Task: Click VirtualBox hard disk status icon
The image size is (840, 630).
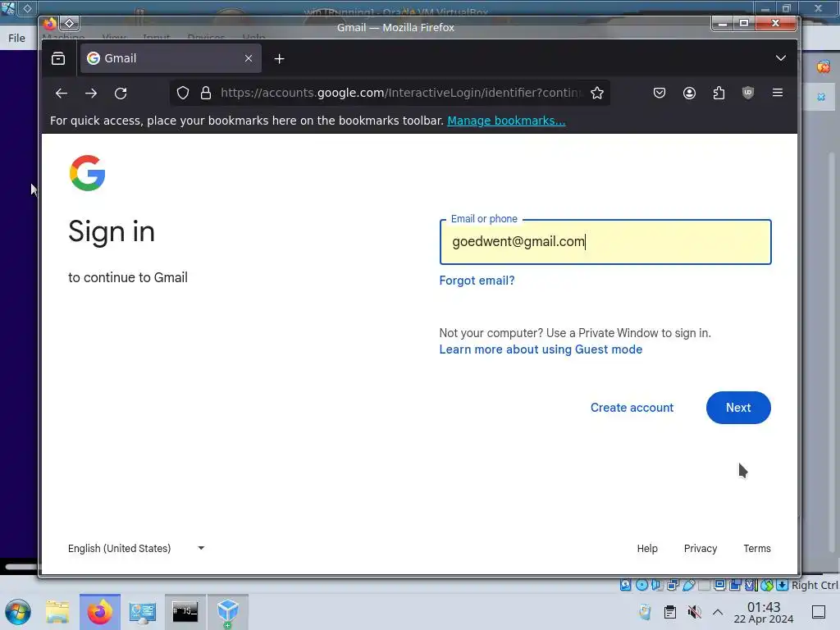Action: point(625,585)
